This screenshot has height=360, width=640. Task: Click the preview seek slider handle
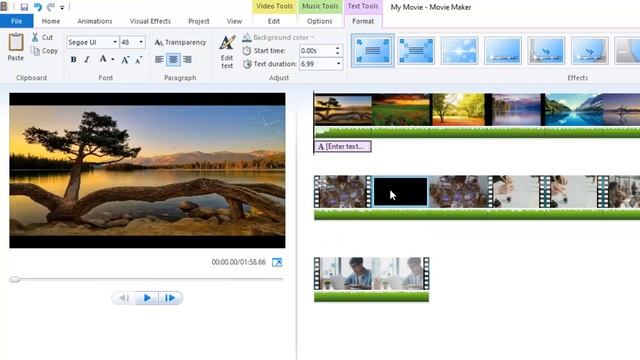(15, 280)
